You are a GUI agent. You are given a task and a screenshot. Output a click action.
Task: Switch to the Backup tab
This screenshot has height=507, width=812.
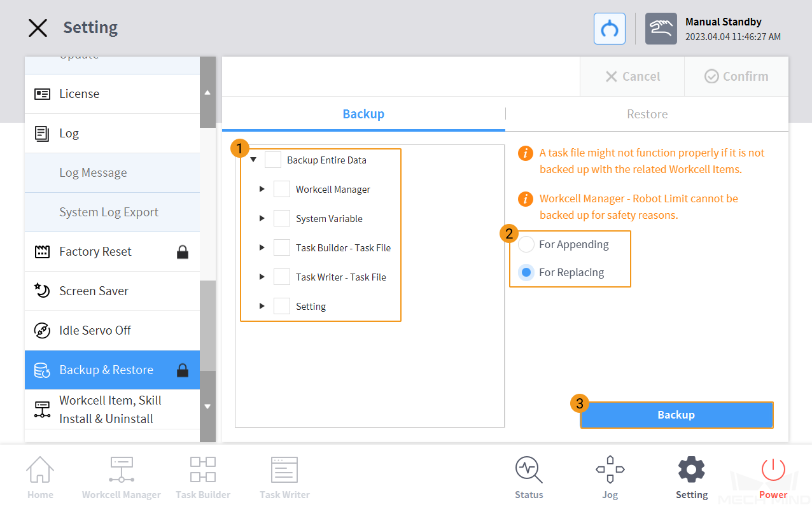pos(363,114)
